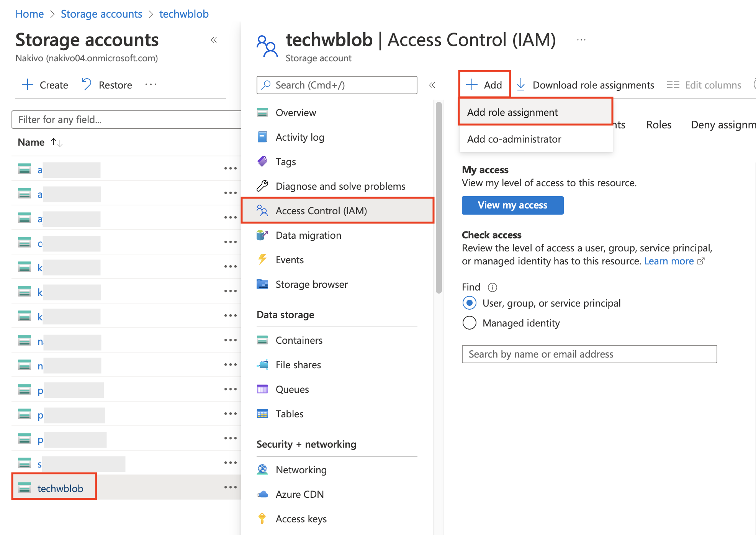Image resolution: width=756 pixels, height=535 pixels.
Task: Open Data migration settings
Action: (308, 235)
